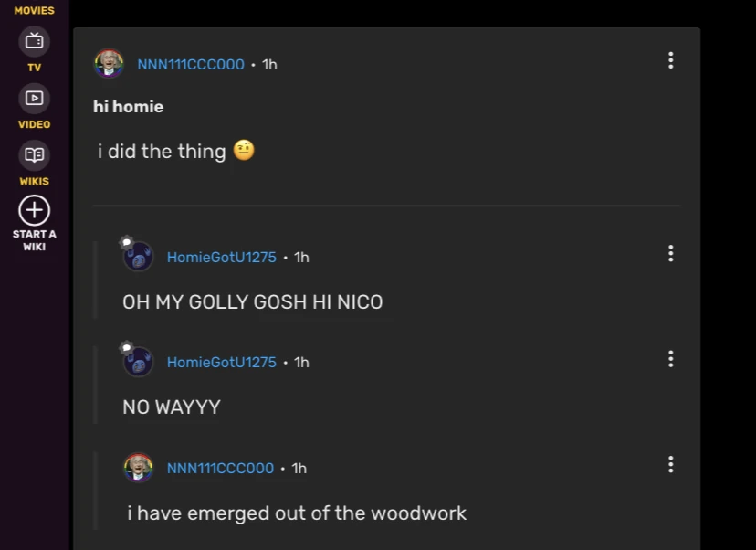
Task: Open the TV section icon
Action: pos(34,41)
